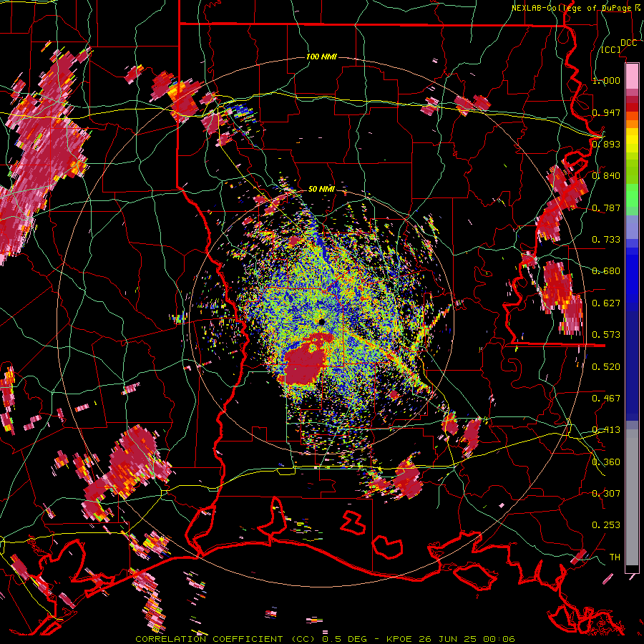Click the 26 JUN 25 date text
The image size is (644, 644).
[x=448, y=639]
